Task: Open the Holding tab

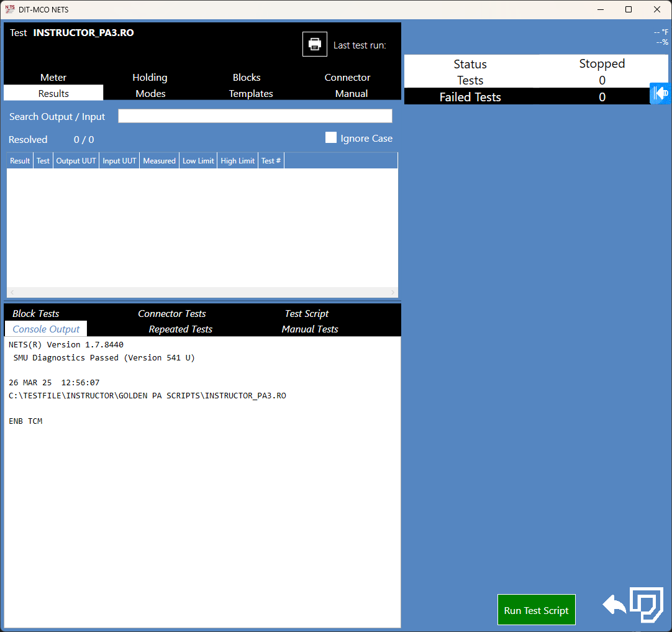Action: [150, 77]
